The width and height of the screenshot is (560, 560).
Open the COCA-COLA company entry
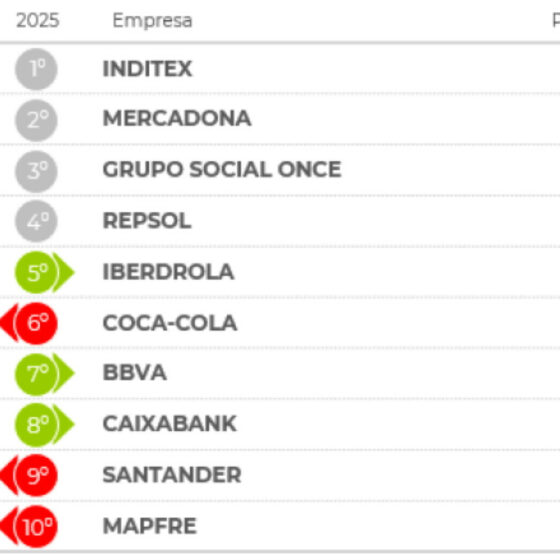(170, 323)
